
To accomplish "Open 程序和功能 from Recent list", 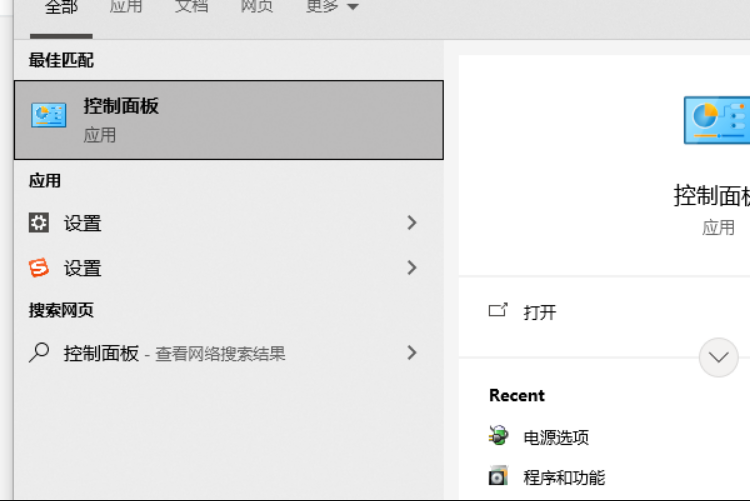I will click(564, 477).
